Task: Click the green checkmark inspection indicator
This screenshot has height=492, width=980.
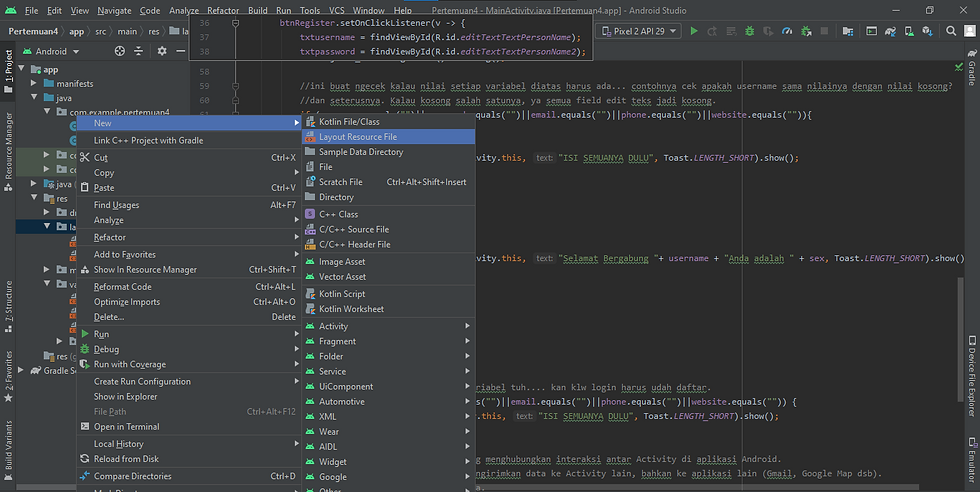Action: [x=959, y=66]
